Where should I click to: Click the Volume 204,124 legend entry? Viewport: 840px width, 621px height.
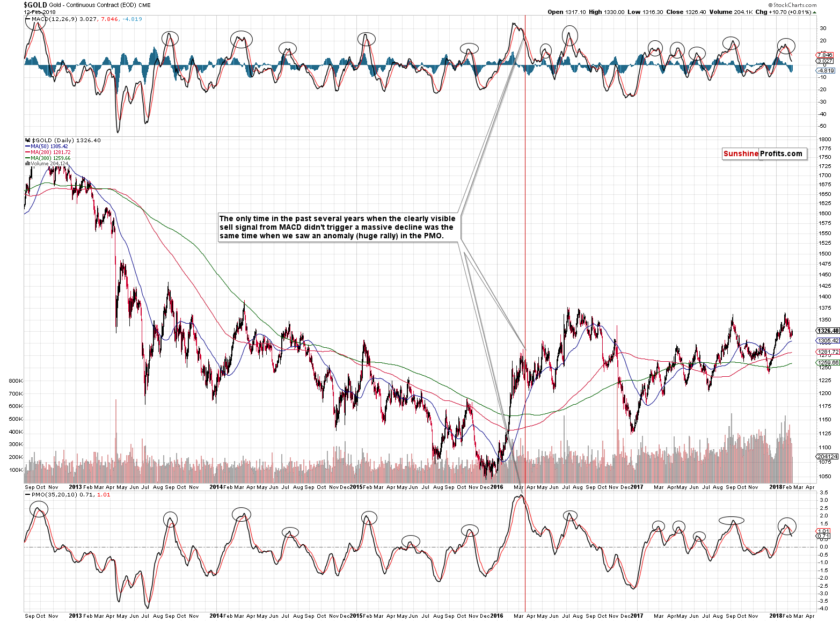[50, 164]
